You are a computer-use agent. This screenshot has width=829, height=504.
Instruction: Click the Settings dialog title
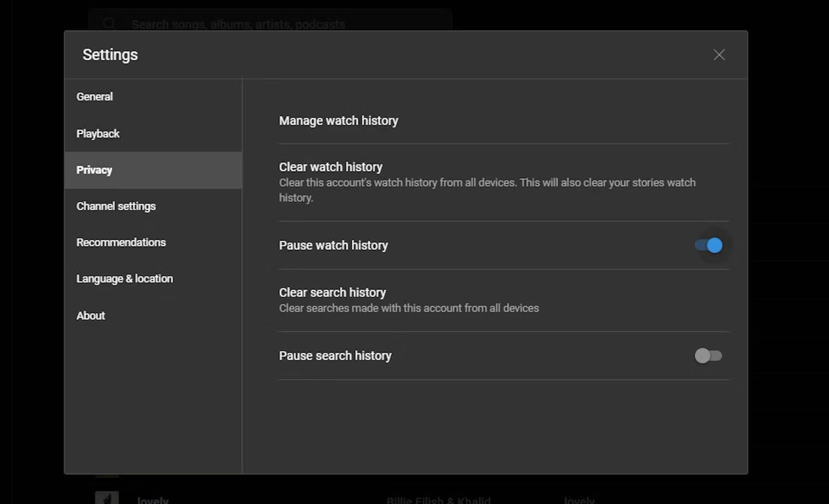(109, 54)
